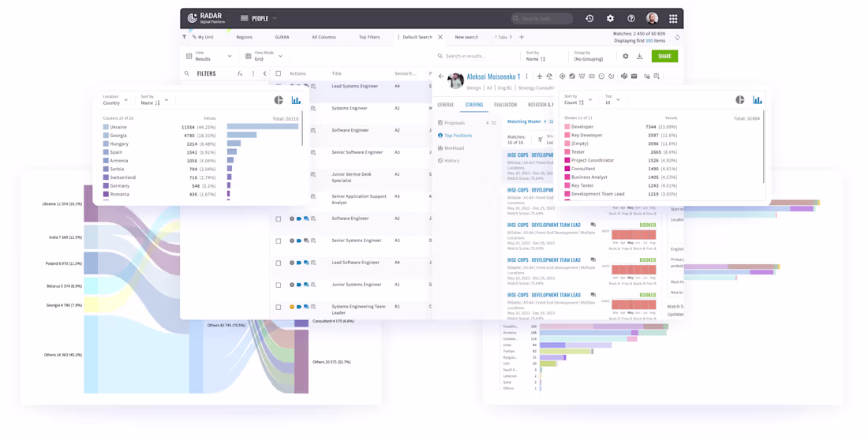Open the GENERAL profile tab
Image resolution: width=868 pixels, height=440 pixels.
[x=446, y=105]
